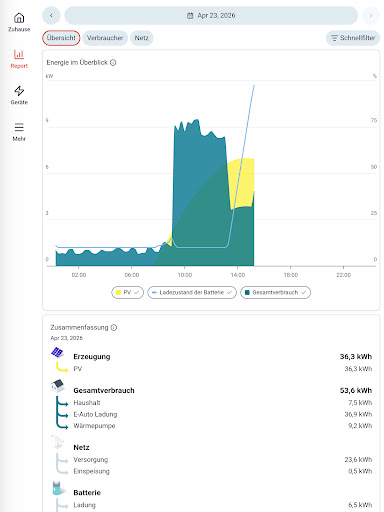Toggle Ladezustand der Batterie legend chip
The height and width of the screenshot is (512, 384).
coord(192,292)
